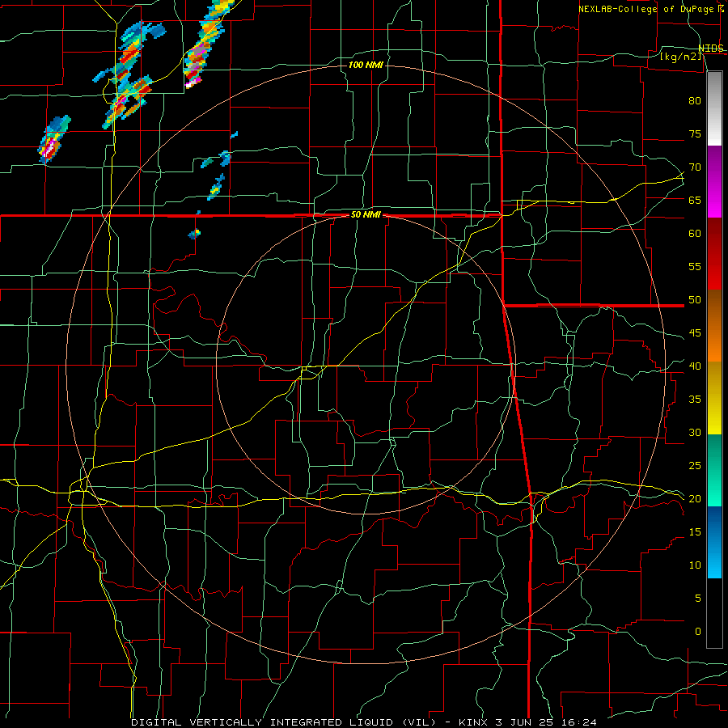Click the '[kg/m2]' units label
Image resolution: width=728 pixels, height=728 pixels.
pos(680,57)
